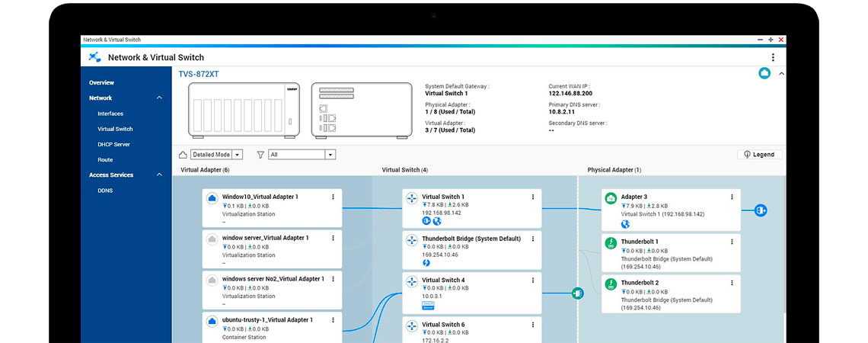Click the Virtual Switch 4 switch icon
Image resolution: width=868 pixels, height=343 pixels.
[411, 281]
